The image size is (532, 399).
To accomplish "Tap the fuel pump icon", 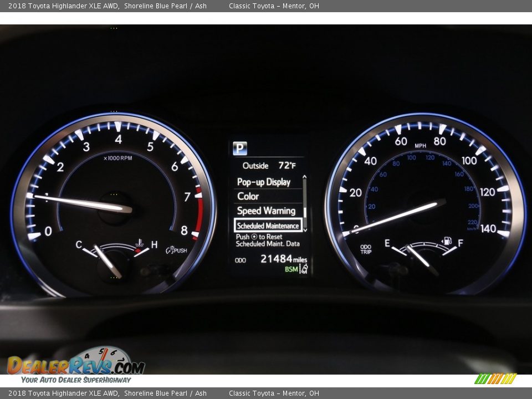I will pyautogui.click(x=447, y=242).
